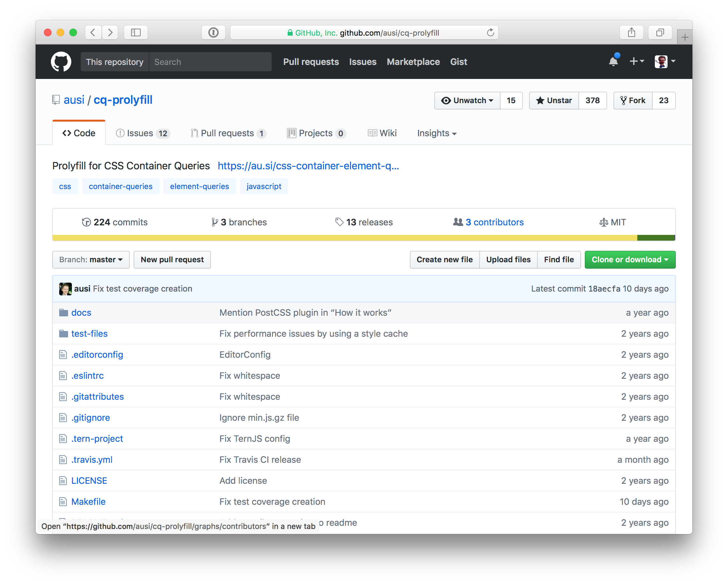Click the 1Password extension icon
The height and width of the screenshot is (585, 728).
(x=213, y=32)
